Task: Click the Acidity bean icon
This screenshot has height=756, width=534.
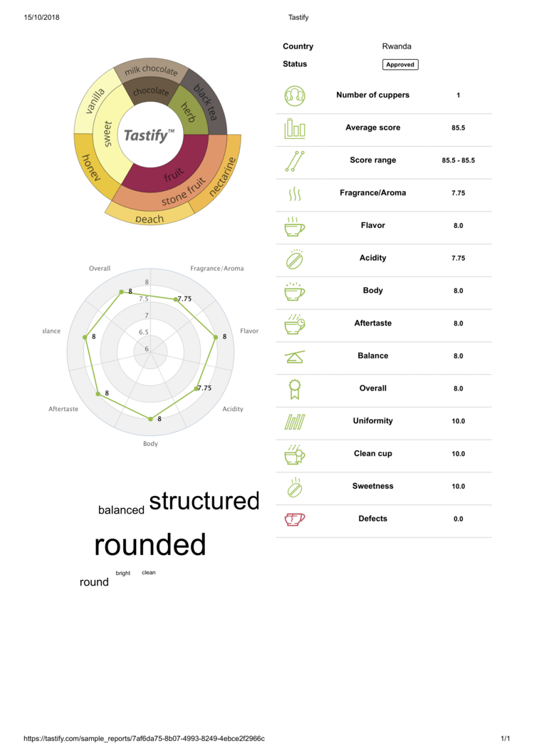Action: point(295,259)
